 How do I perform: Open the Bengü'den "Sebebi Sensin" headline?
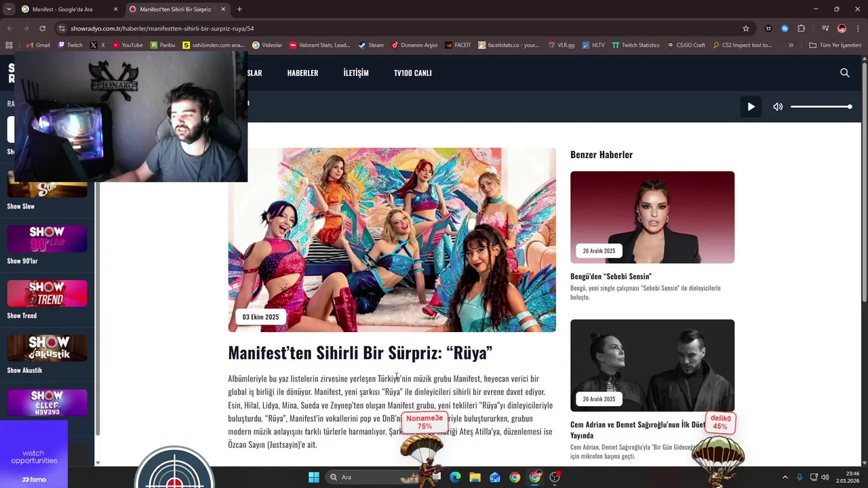[x=611, y=277]
